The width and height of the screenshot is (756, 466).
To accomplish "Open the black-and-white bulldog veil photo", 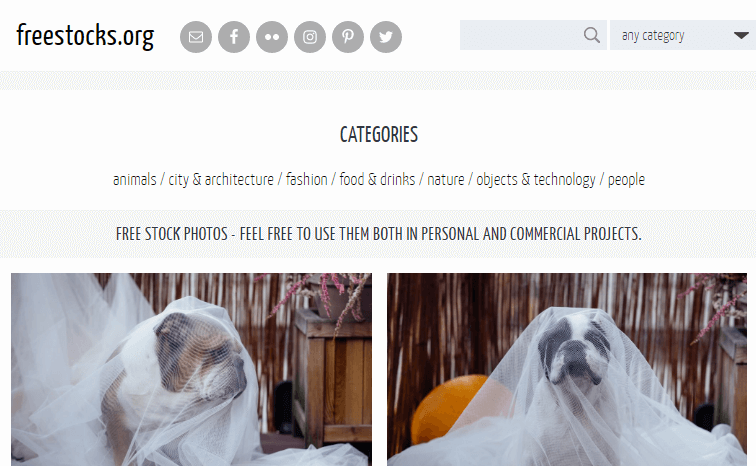I will point(567,370).
